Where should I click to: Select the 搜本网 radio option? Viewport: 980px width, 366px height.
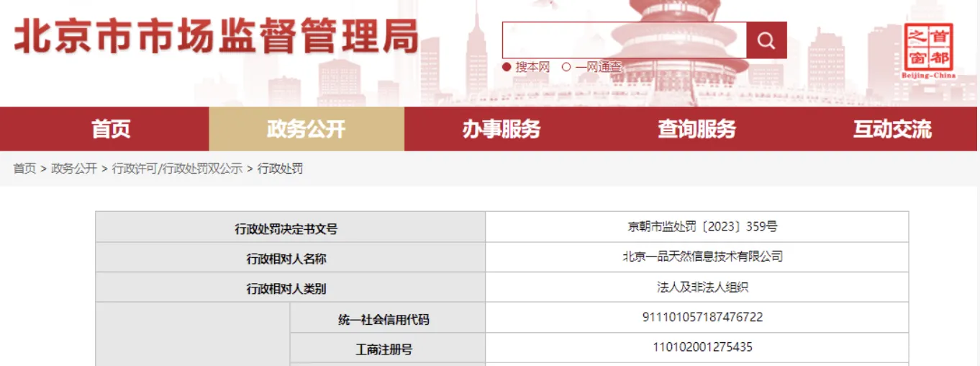pos(526,67)
